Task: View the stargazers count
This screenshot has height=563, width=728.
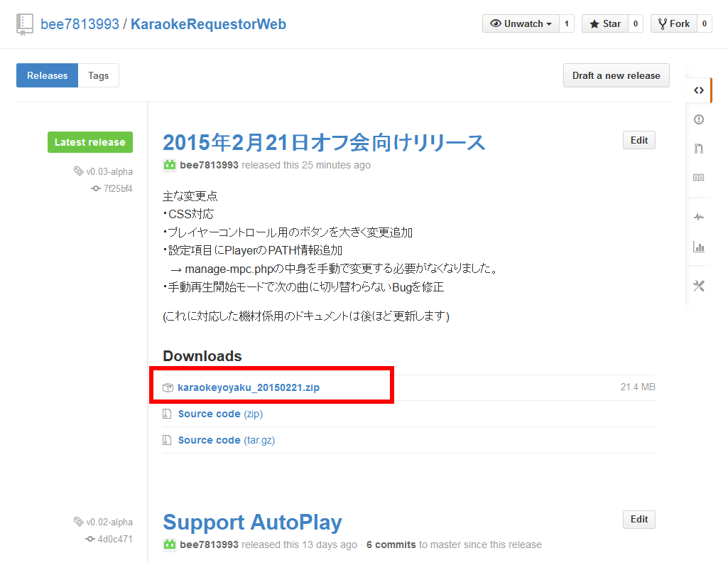Action: pos(636,23)
